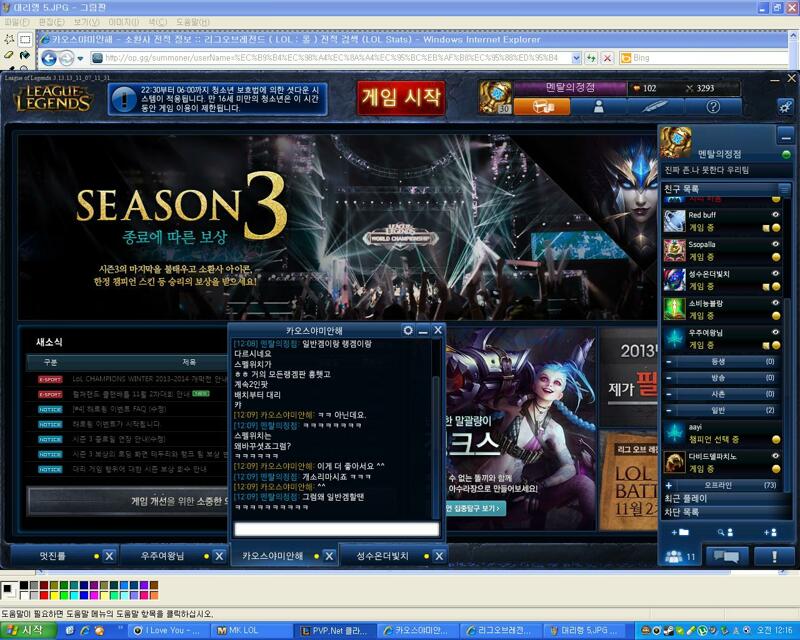Viewport: 800px width, 640px height.
Task: Pick the red color swatch in Paint
Action: tap(44, 595)
